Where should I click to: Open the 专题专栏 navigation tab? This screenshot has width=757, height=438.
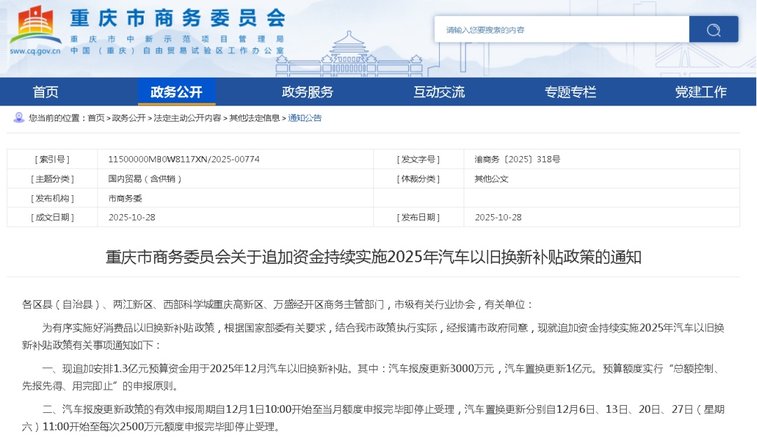(570, 92)
